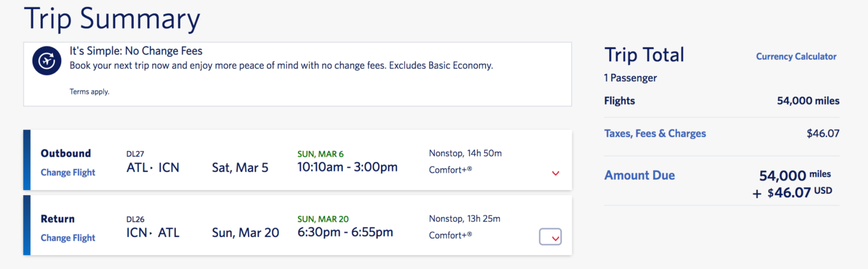Open Taxes, Fees & Charges breakdown
868x269 pixels.
(655, 133)
